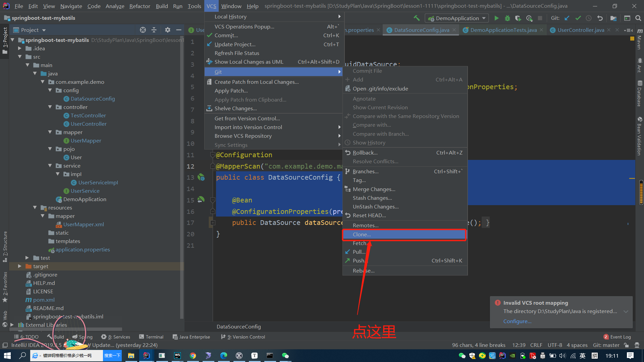Click Git: master branch widget

point(606,345)
